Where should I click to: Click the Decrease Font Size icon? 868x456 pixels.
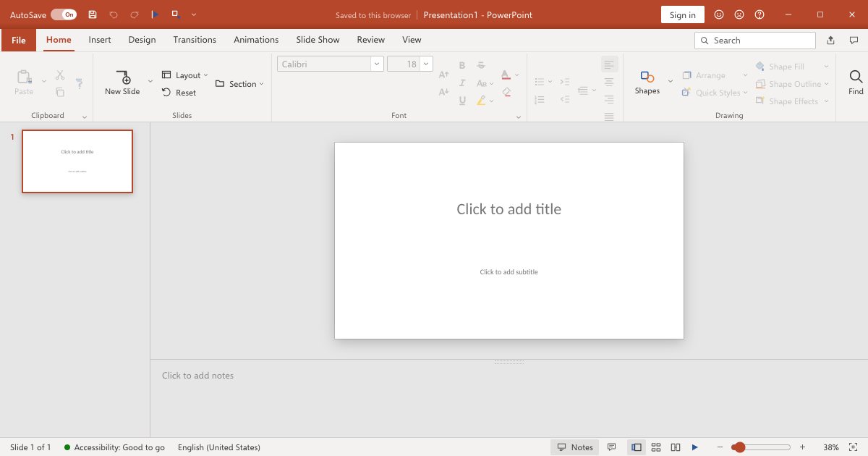[x=444, y=92]
